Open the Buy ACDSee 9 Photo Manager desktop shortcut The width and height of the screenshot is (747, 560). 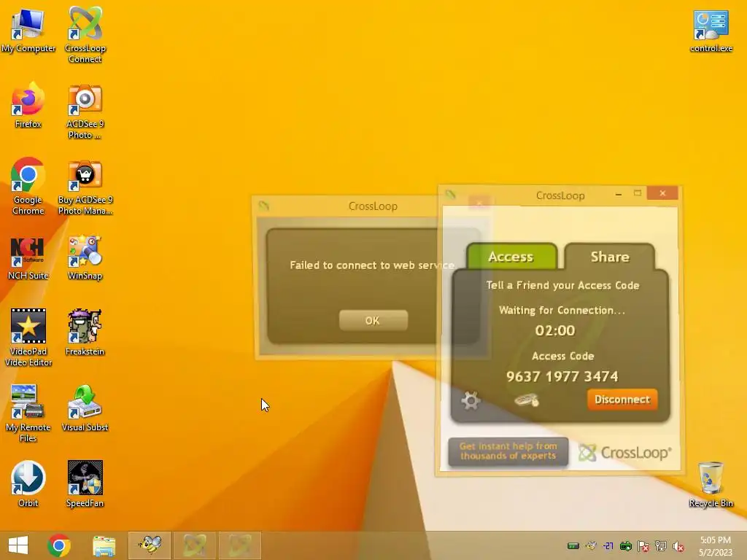85,187
